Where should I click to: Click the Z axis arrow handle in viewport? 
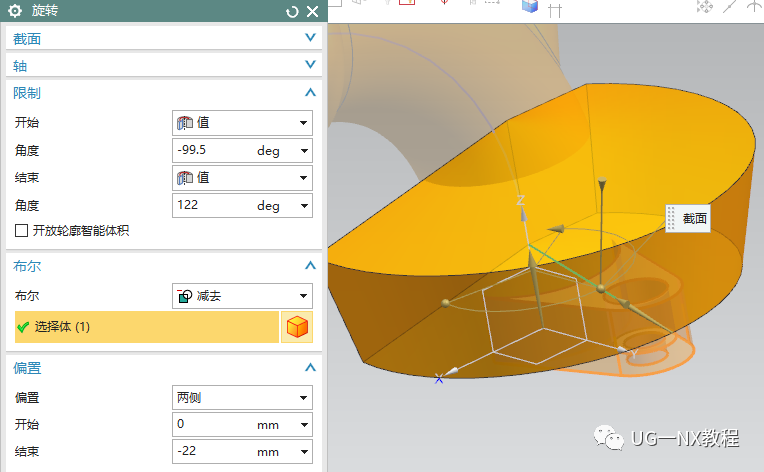pyautogui.click(x=522, y=213)
